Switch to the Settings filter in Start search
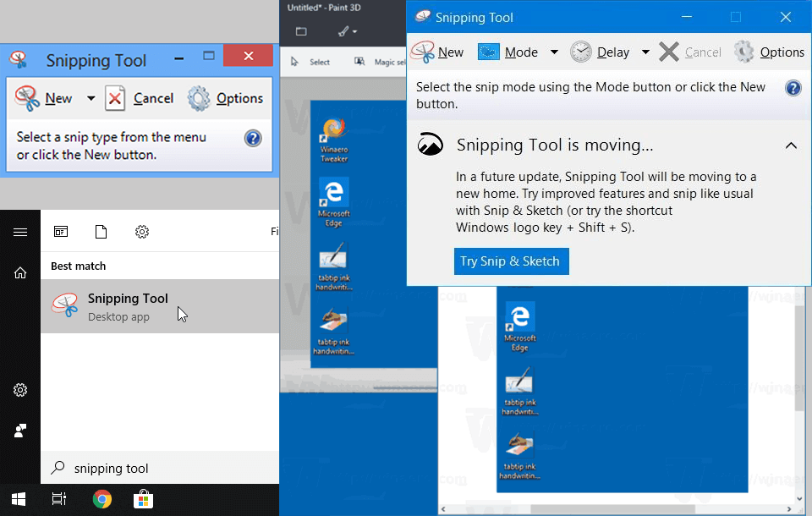 [141, 231]
